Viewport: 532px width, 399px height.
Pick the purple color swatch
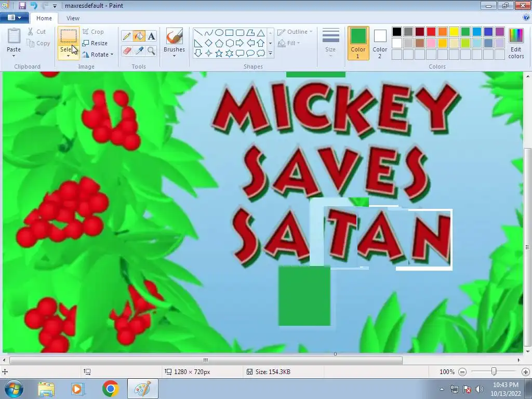click(x=499, y=32)
